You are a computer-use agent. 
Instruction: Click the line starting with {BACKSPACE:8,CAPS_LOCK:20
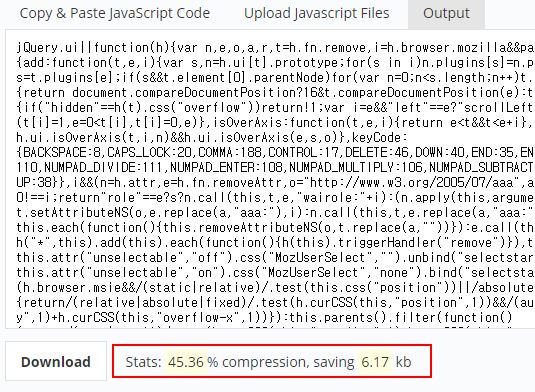click(275, 153)
